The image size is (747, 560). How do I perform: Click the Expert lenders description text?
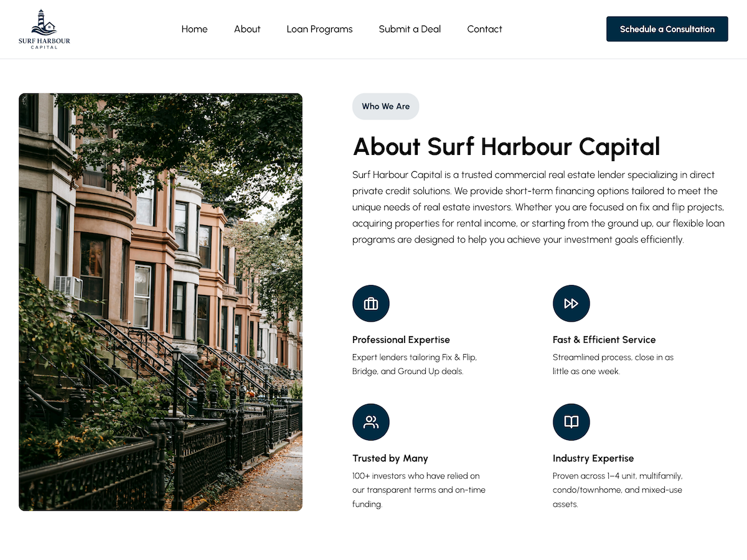pos(415,364)
